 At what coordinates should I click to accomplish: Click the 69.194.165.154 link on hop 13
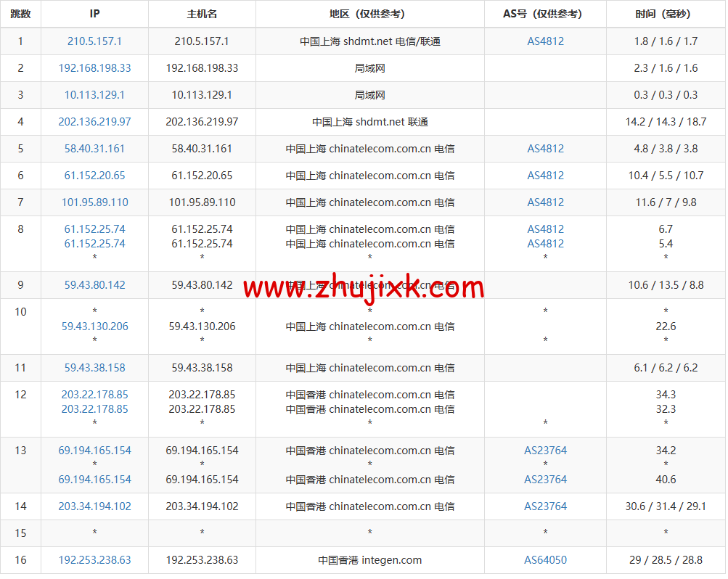tap(94, 451)
